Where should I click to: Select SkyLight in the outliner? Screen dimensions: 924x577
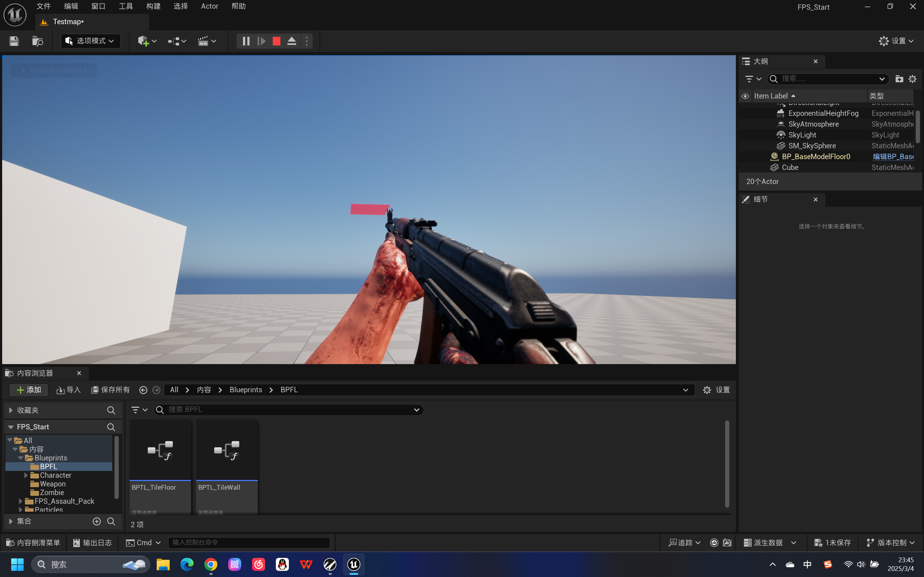[802, 135]
